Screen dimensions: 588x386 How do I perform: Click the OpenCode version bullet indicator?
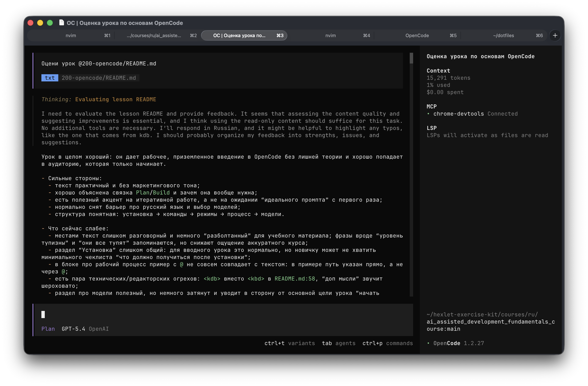429,343
